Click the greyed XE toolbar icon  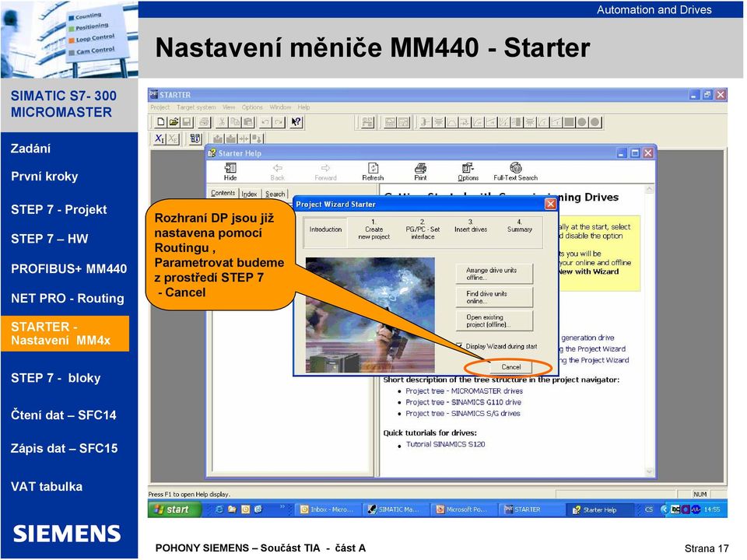click(x=173, y=138)
